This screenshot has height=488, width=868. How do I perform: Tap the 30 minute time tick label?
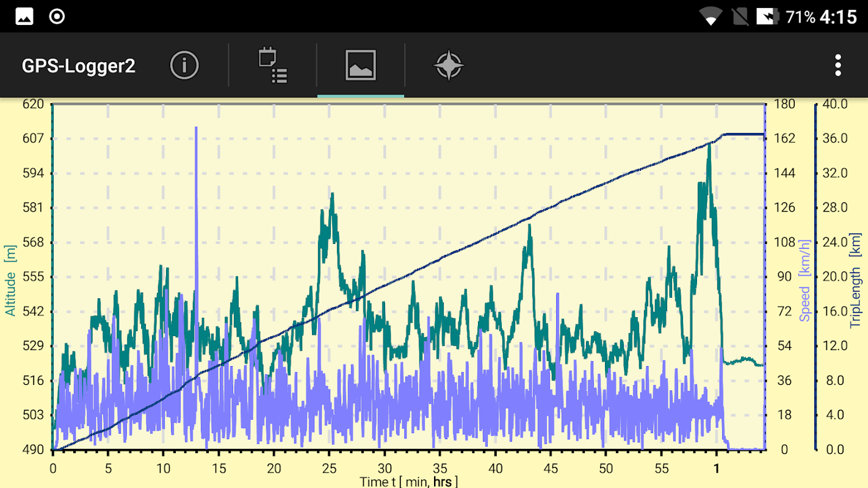tap(385, 468)
